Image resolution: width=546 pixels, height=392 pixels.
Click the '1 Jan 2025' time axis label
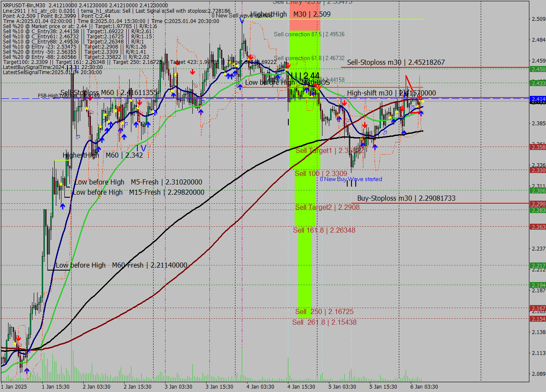point(14,387)
